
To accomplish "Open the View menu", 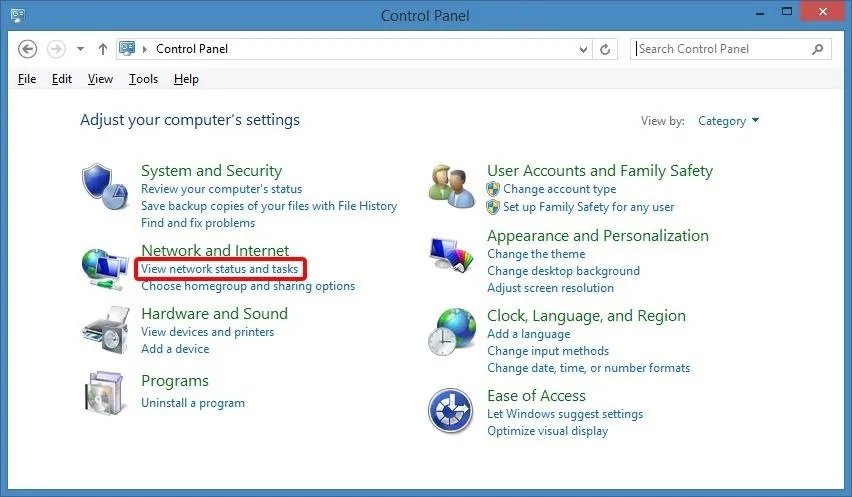I will tap(101, 79).
